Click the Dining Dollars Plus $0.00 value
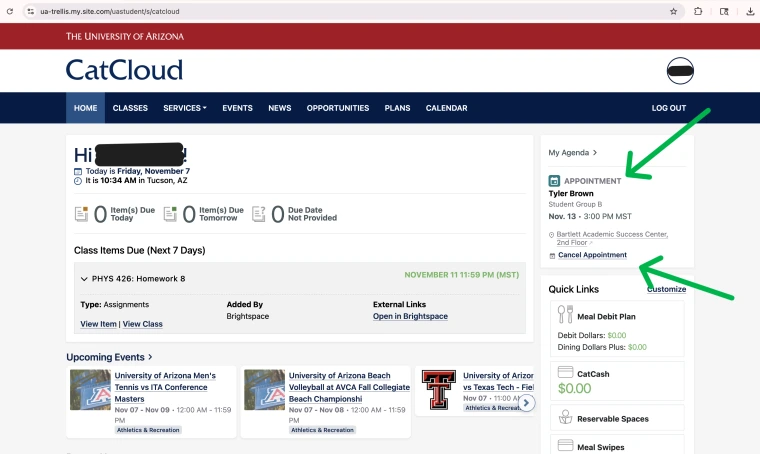This screenshot has height=454, width=760. coord(637,347)
